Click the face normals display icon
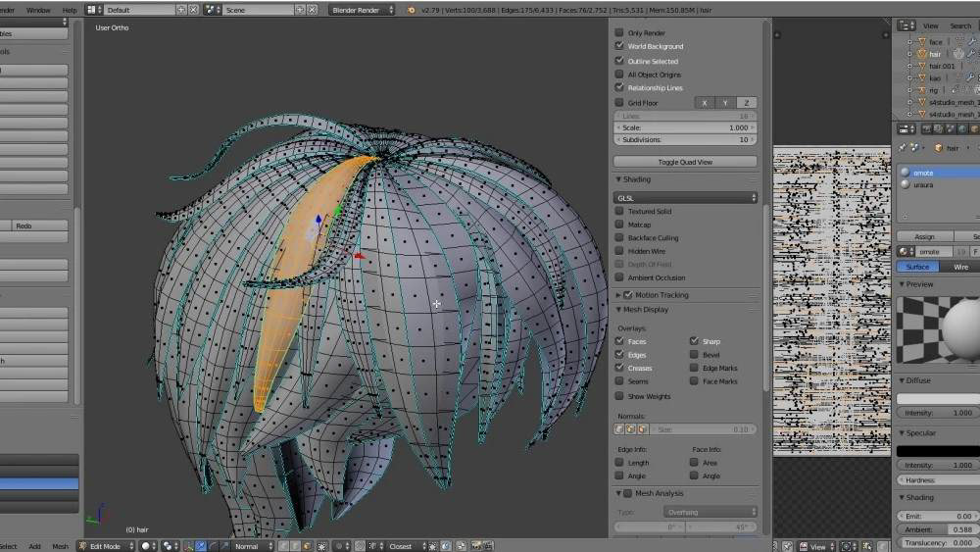Viewport: 980px width, 552px height. point(642,429)
